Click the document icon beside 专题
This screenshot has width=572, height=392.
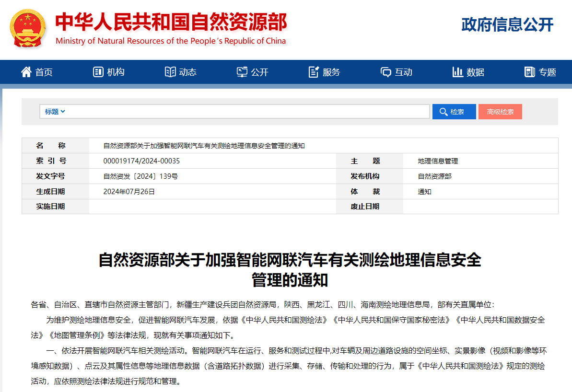pyautogui.click(x=529, y=72)
